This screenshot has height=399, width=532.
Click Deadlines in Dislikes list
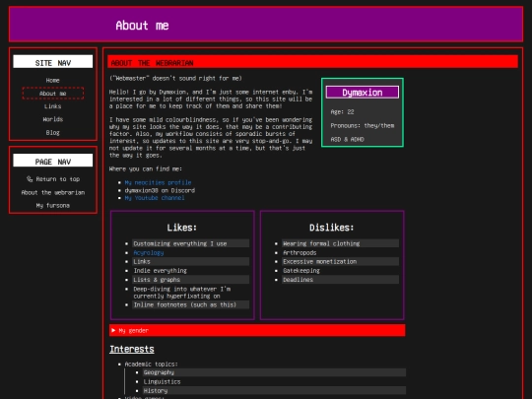pyautogui.click(x=340, y=280)
